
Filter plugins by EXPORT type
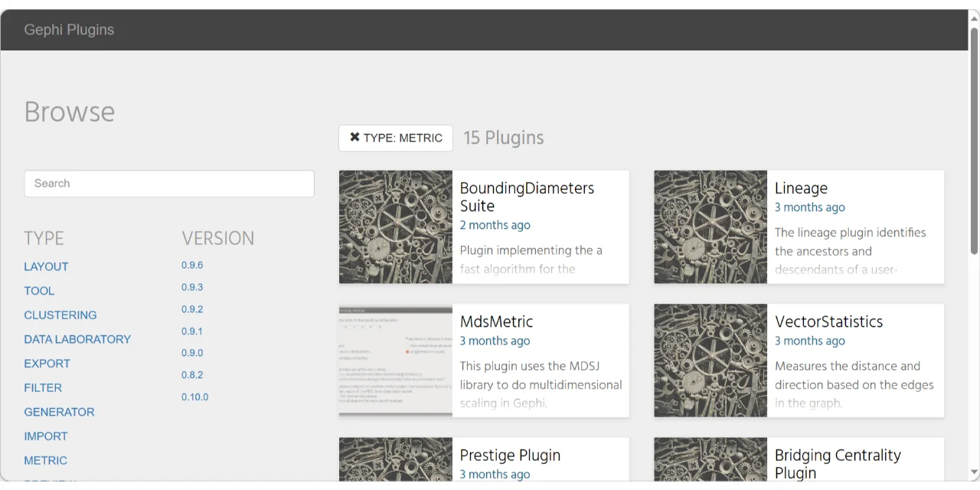point(47,364)
